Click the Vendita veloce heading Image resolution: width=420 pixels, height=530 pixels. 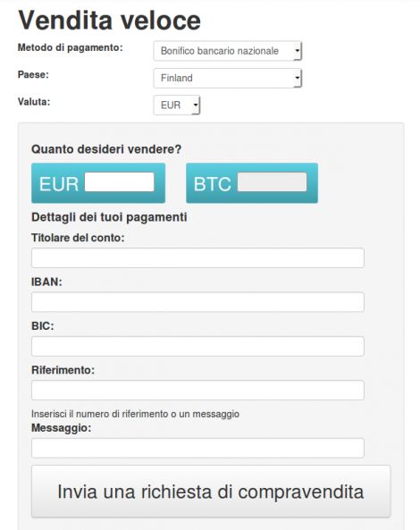110,21
